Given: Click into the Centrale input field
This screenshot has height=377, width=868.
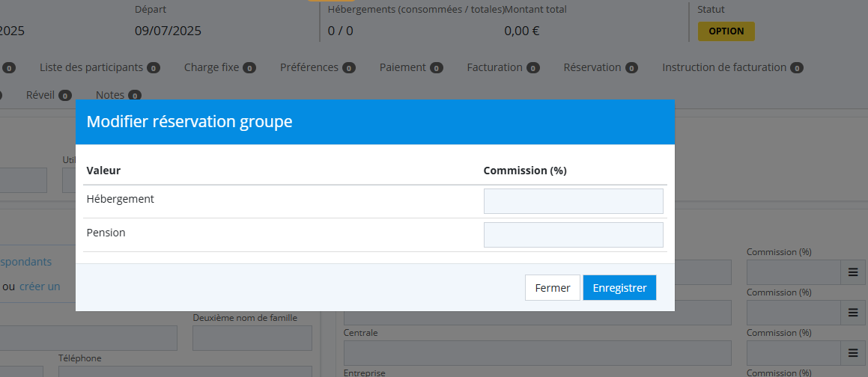Looking at the screenshot, I should (x=536, y=352).
